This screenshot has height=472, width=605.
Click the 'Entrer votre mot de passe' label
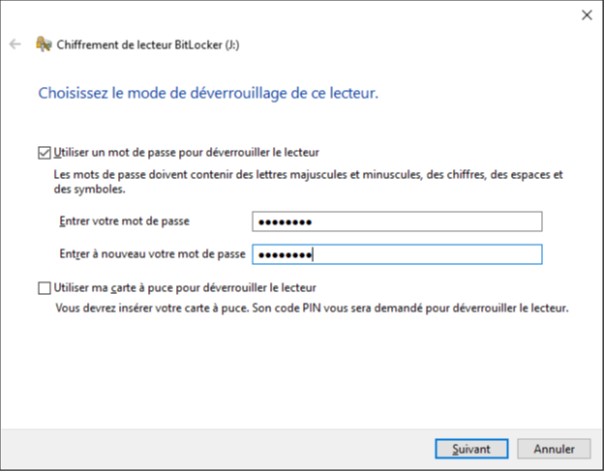[125, 221]
